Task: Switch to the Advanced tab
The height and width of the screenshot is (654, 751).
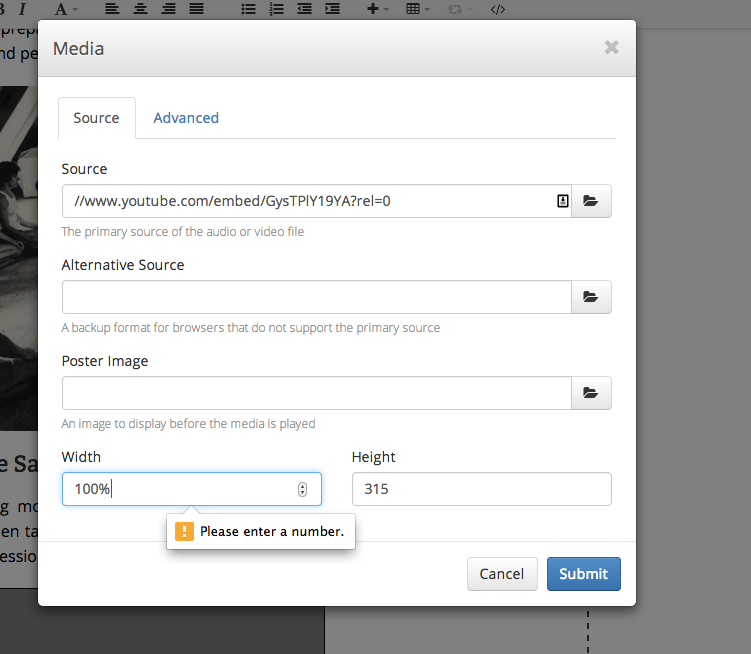Action: 186,118
